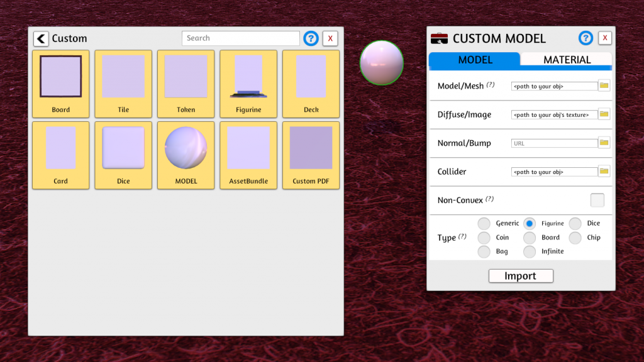Browse for Diffuse/Image texture file
644x362 pixels.
coord(604,114)
